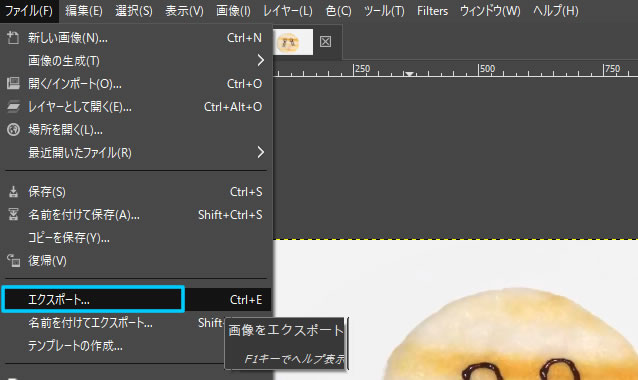Image resolution: width=638 pixels, height=380 pixels.
Task: Click the open as layers icon
Action: point(13,107)
